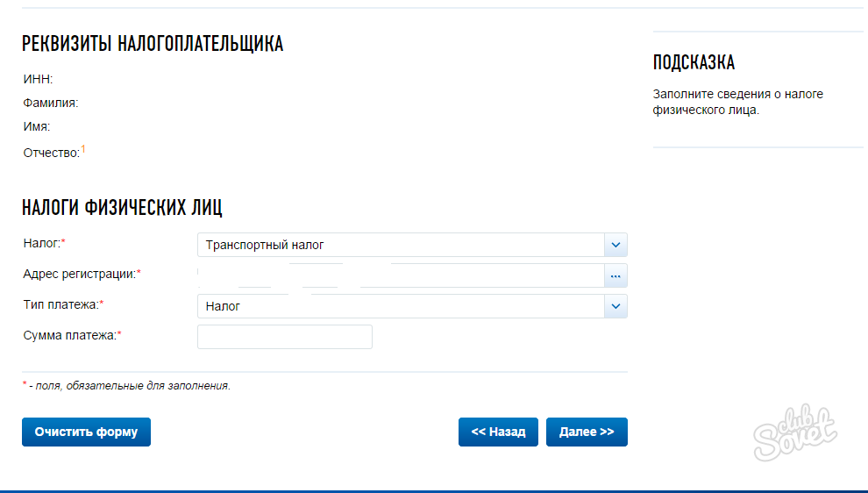868x493 pixels.
Task: Click footnote marker 1 next to Отчество
Action: (83, 148)
